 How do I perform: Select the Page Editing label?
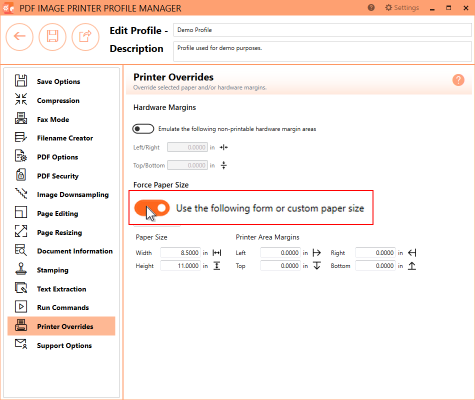(x=57, y=214)
